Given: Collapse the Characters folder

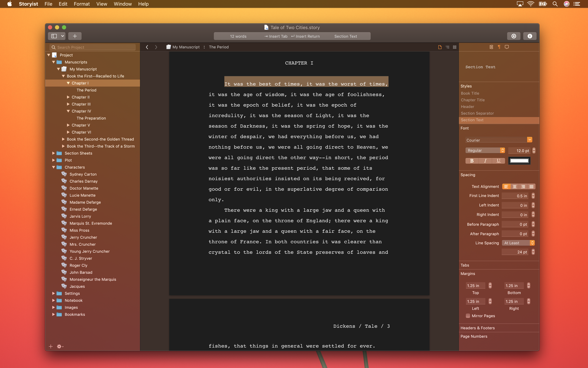Looking at the screenshot, I should click(53, 167).
